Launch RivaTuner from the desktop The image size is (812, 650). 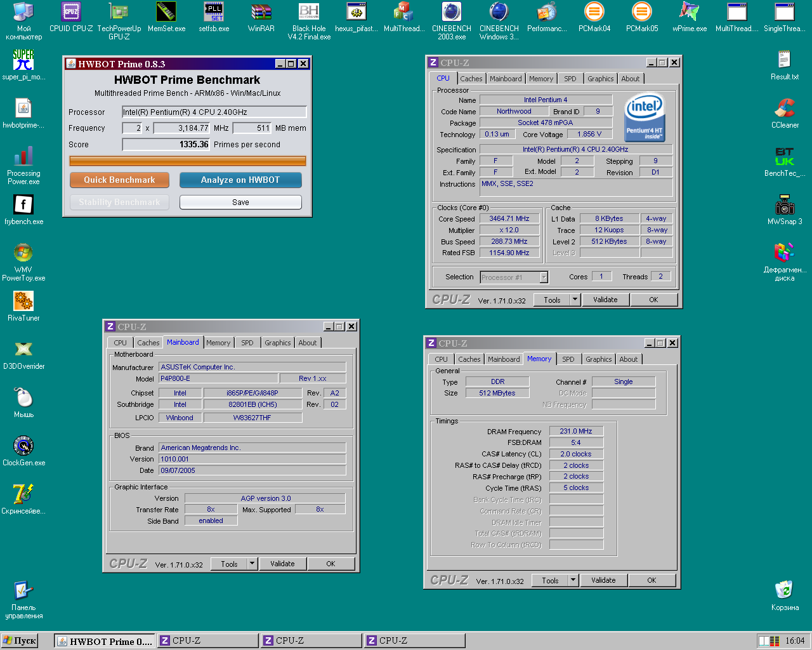(23, 307)
